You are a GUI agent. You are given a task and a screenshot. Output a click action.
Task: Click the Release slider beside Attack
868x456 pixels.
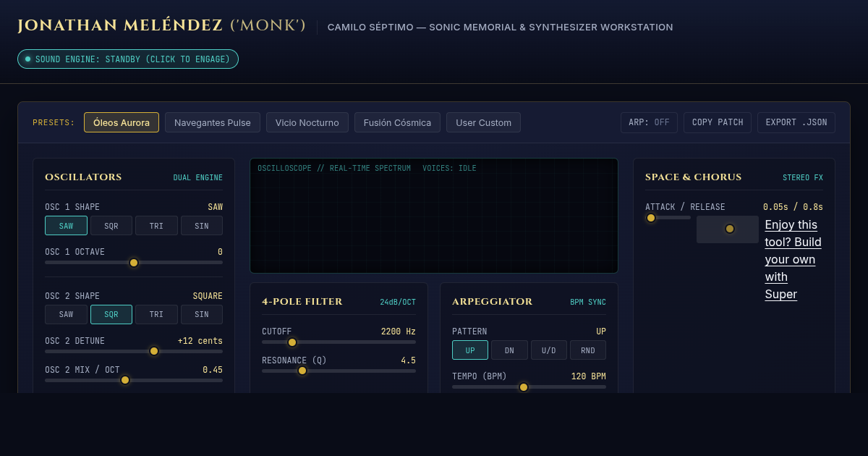click(728, 229)
